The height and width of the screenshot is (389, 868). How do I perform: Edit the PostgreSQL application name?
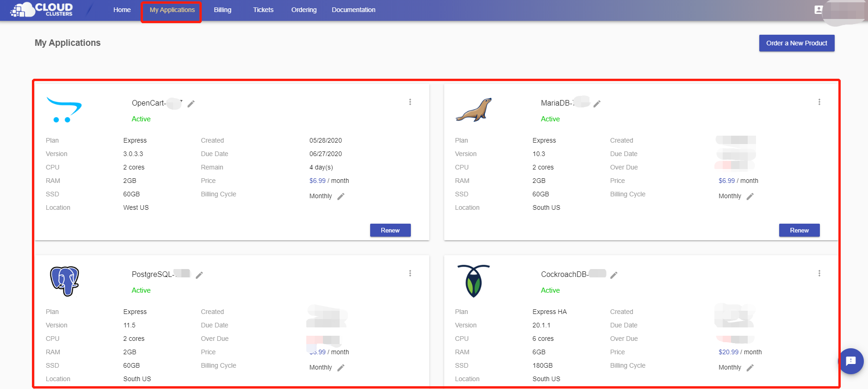coord(199,275)
